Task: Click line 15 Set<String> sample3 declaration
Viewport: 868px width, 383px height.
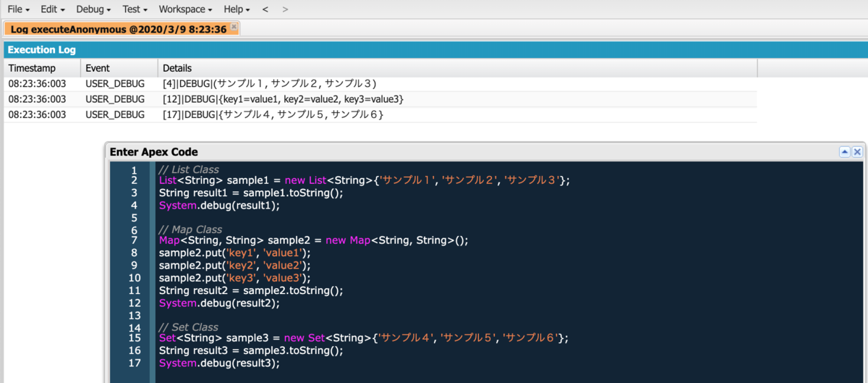Action: 363,338
